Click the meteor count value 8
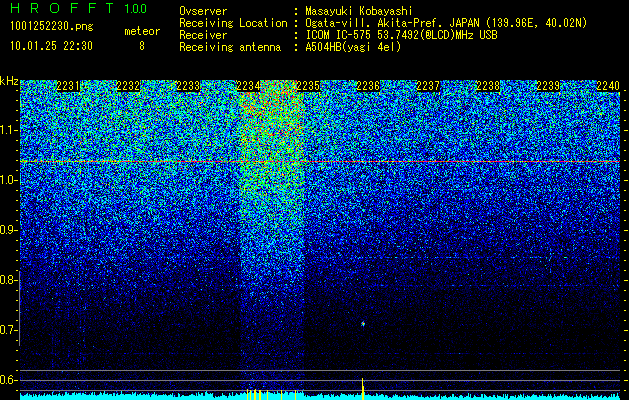 point(142,46)
